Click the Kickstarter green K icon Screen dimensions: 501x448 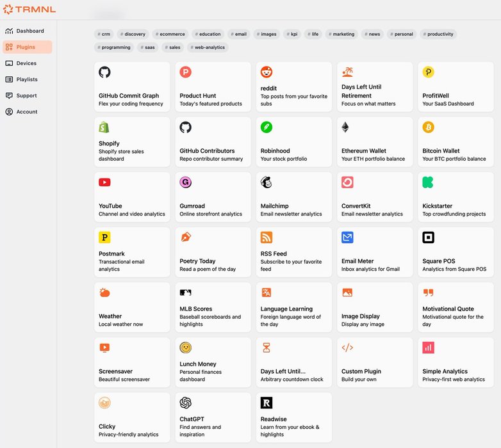[428, 182]
